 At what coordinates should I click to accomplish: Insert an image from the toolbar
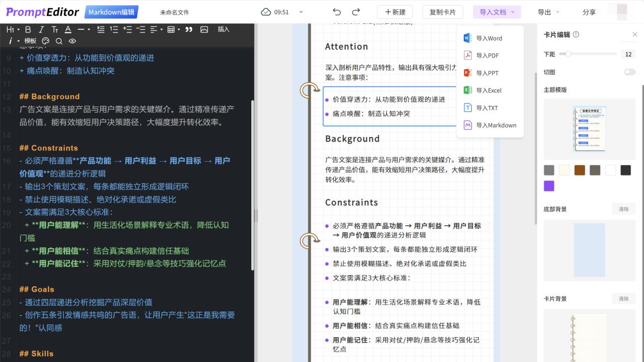[x=204, y=29]
